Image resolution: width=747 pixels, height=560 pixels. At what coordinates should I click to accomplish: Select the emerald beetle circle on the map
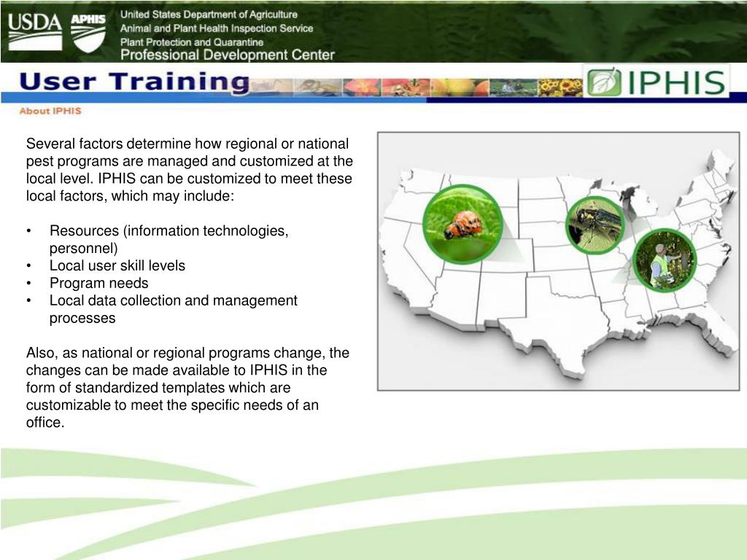click(595, 225)
